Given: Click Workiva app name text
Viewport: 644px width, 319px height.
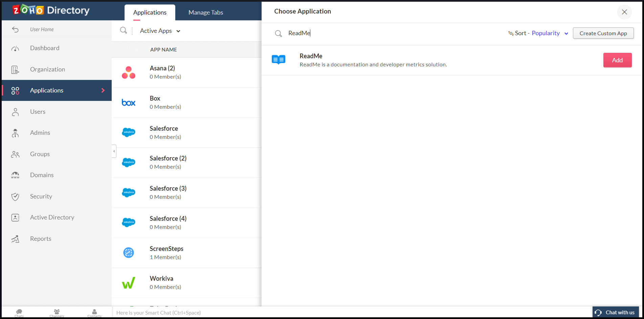Looking at the screenshot, I should pyautogui.click(x=161, y=279).
